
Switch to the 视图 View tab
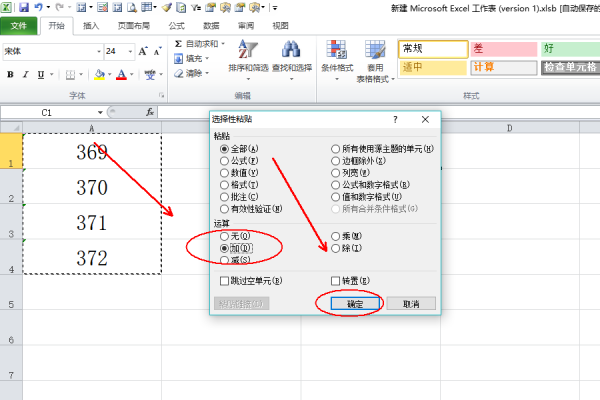pos(280,26)
